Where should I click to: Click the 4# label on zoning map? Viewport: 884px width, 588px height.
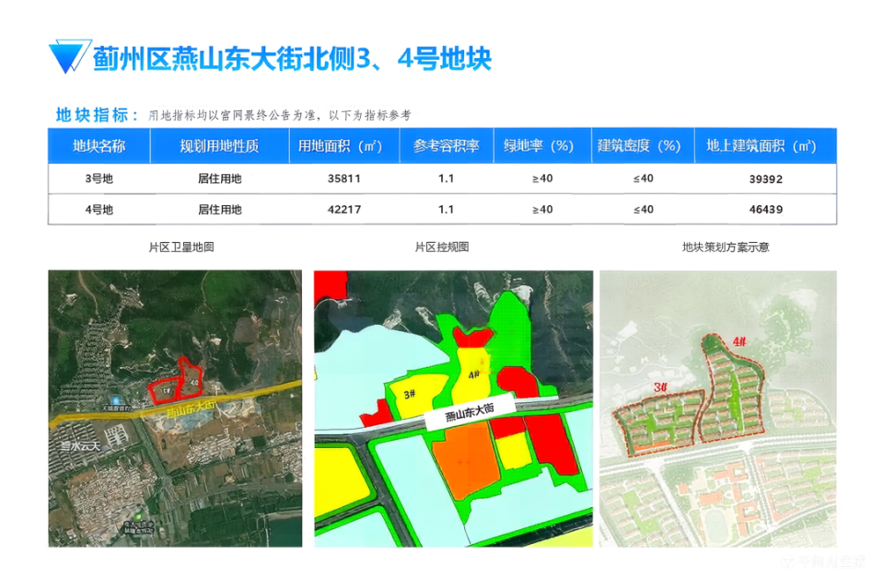[x=473, y=374]
